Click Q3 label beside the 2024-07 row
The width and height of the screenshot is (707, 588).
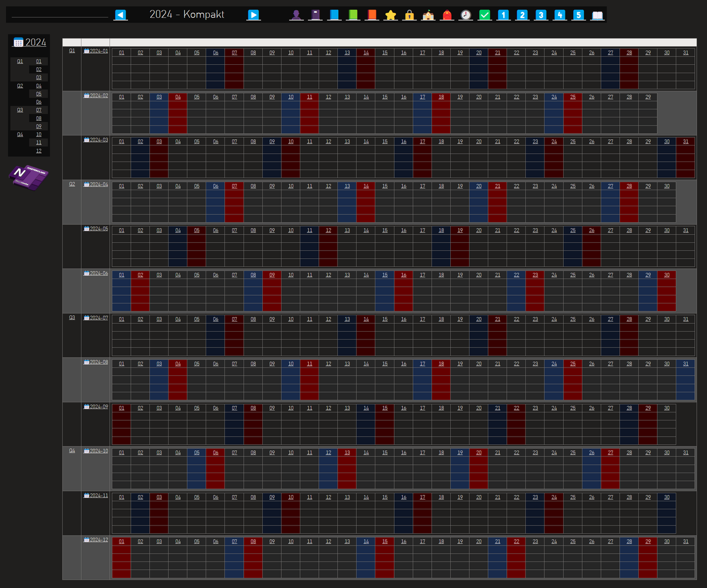(72, 317)
